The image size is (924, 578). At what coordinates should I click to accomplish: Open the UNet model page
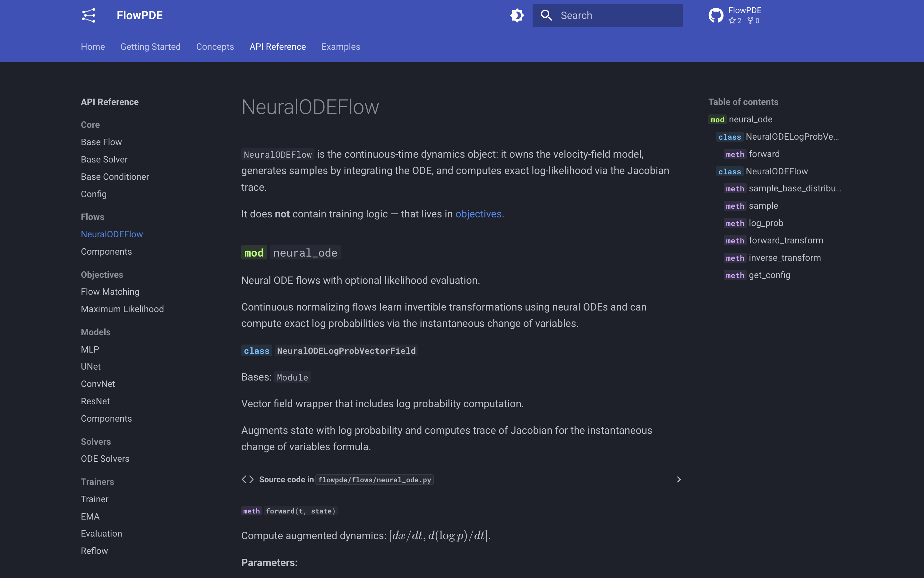pyautogui.click(x=91, y=367)
